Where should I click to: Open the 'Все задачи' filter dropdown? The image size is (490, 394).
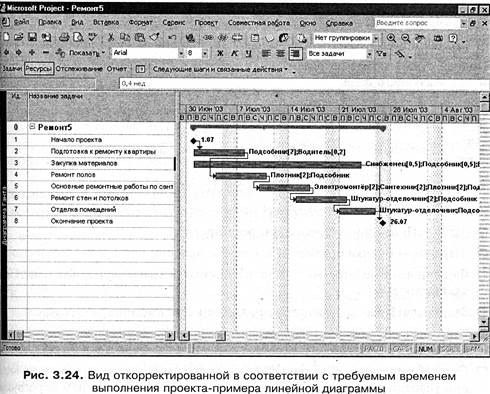pyautogui.click(x=369, y=54)
